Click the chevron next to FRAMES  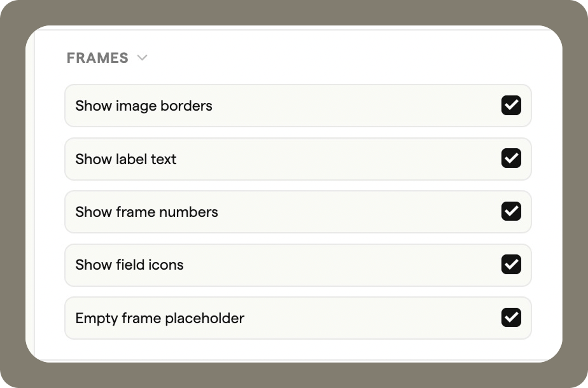(141, 57)
